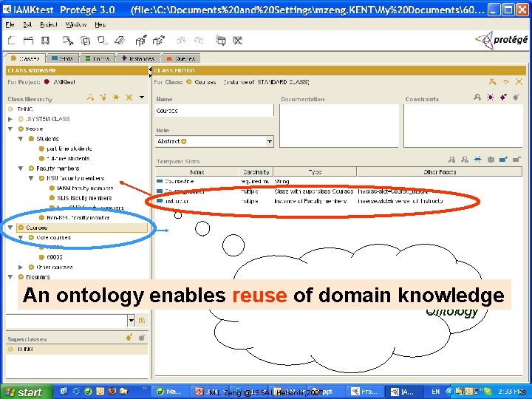
Task: Collapse the People tree node
Action: click(x=10, y=129)
